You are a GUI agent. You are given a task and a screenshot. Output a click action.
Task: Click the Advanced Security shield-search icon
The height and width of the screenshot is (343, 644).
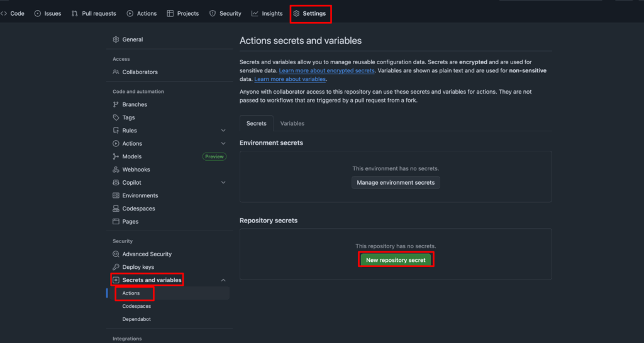[x=116, y=254]
